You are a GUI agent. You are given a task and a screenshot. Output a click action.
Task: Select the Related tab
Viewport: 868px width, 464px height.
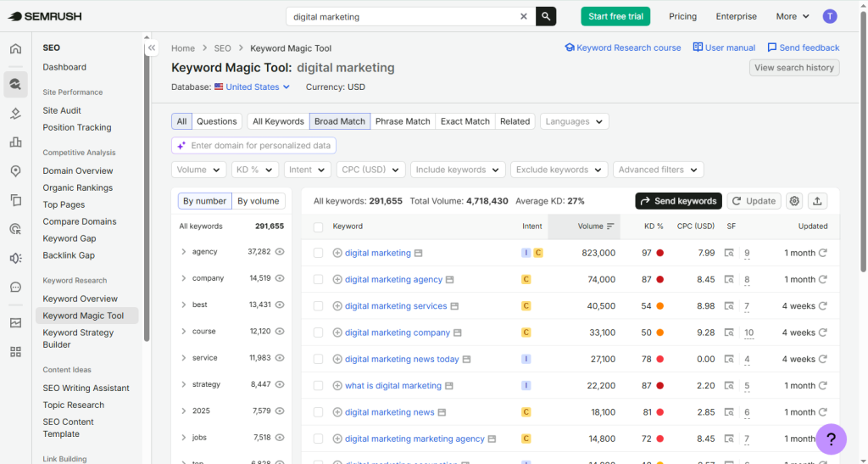pyautogui.click(x=515, y=121)
